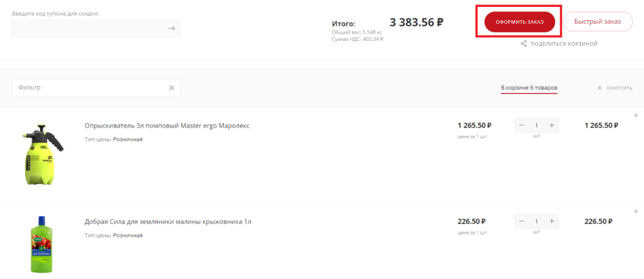
Task: Clear the cart via Очистить
Action: click(x=615, y=88)
